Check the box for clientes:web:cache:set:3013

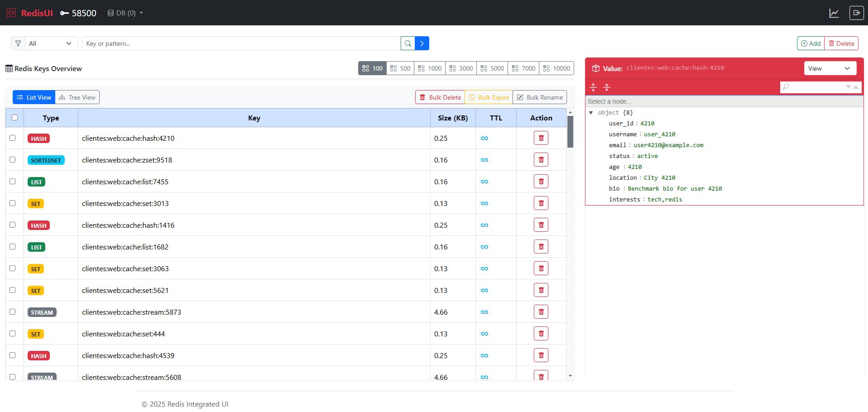(12, 203)
